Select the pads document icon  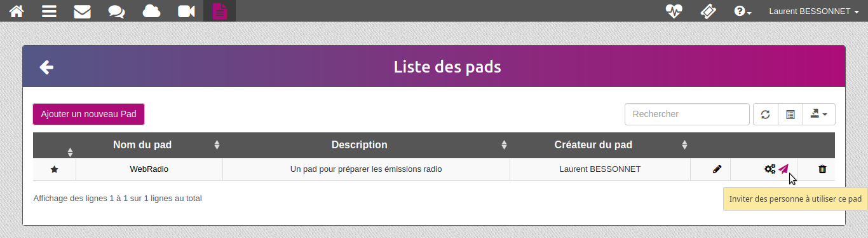tap(220, 11)
